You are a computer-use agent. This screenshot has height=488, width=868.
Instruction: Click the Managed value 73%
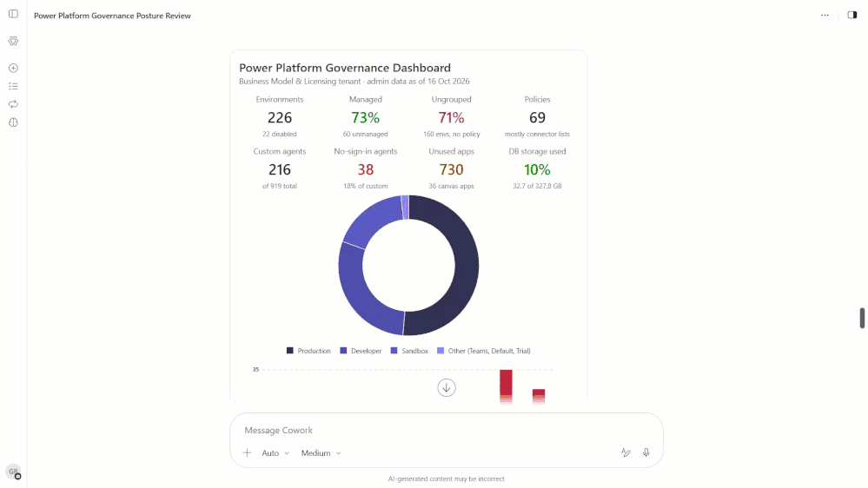point(365,117)
